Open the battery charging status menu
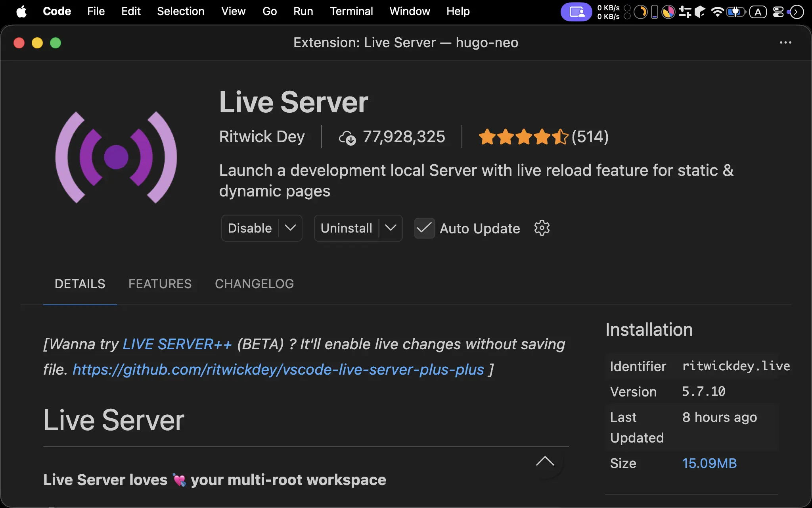This screenshot has height=508, width=812. tap(736, 12)
